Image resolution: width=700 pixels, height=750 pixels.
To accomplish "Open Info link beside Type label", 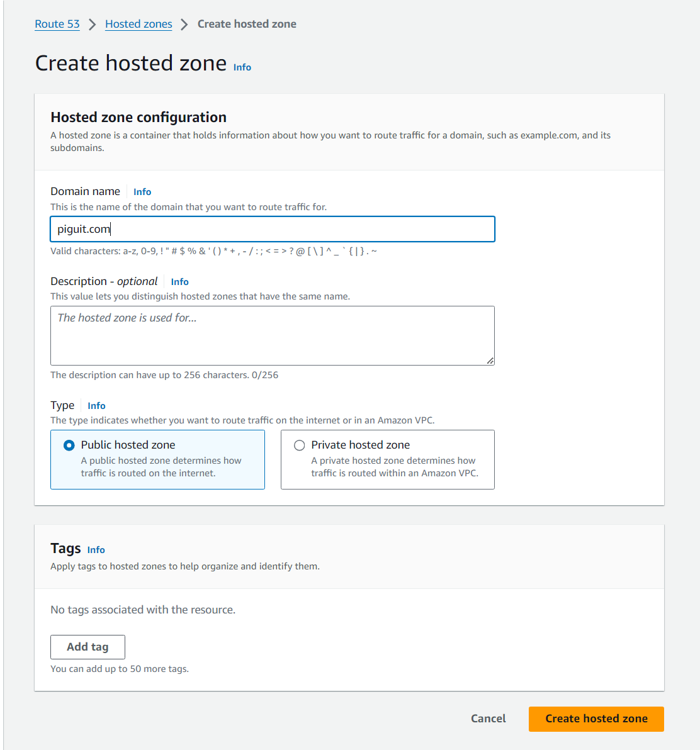I will coord(96,406).
